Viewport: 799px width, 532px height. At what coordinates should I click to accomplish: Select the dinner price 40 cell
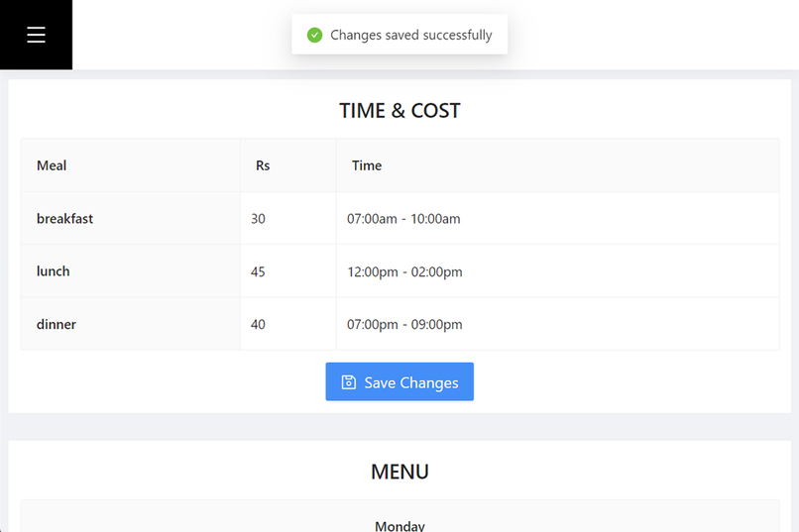point(287,324)
